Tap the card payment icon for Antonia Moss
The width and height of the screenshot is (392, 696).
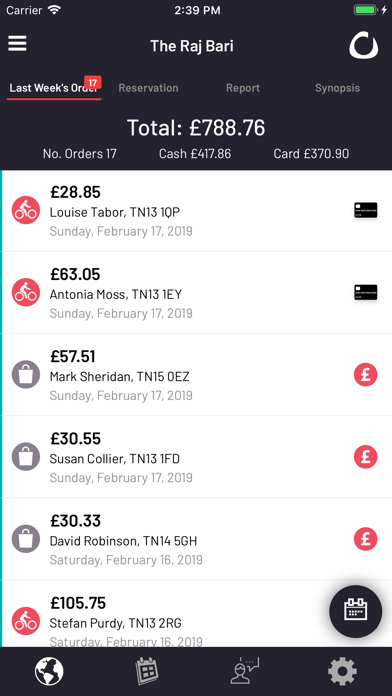366,293
